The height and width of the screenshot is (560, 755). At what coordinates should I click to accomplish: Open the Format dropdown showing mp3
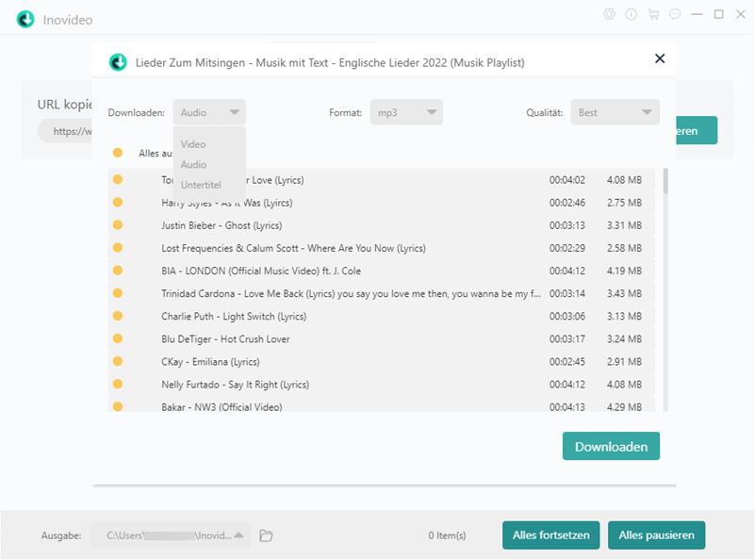[x=406, y=112]
